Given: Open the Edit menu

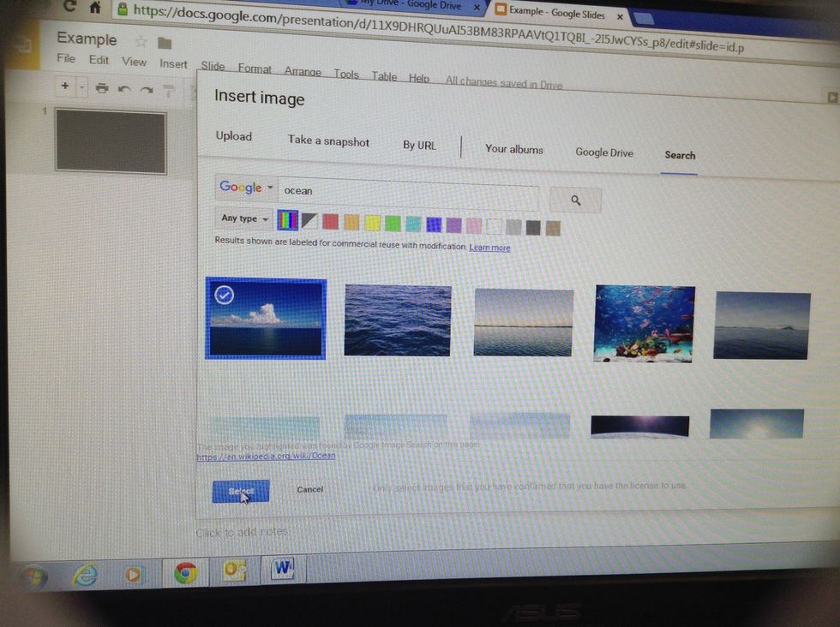Looking at the screenshot, I should [x=99, y=60].
